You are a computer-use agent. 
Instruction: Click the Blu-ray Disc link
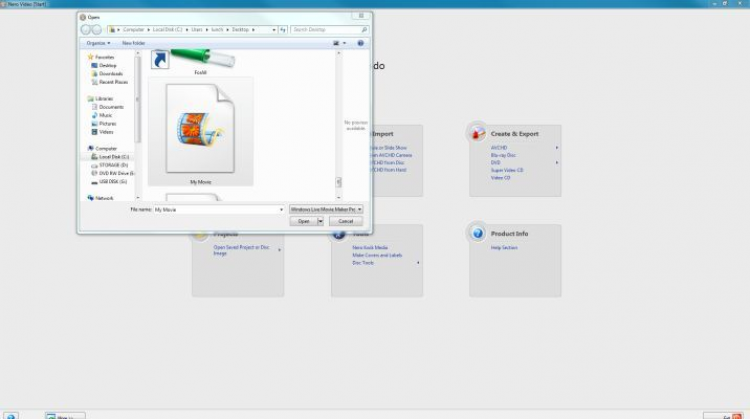click(x=503, y=155)
